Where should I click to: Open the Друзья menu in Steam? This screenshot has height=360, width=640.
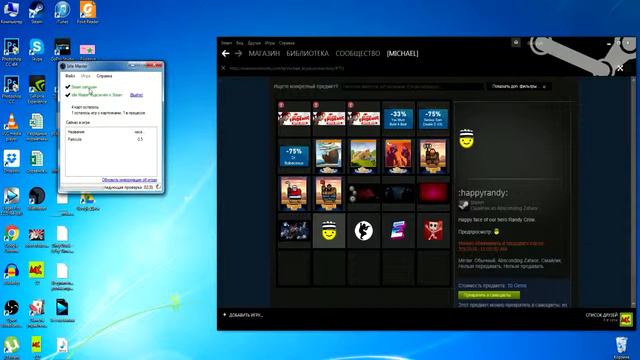click(x=254, y=43)
